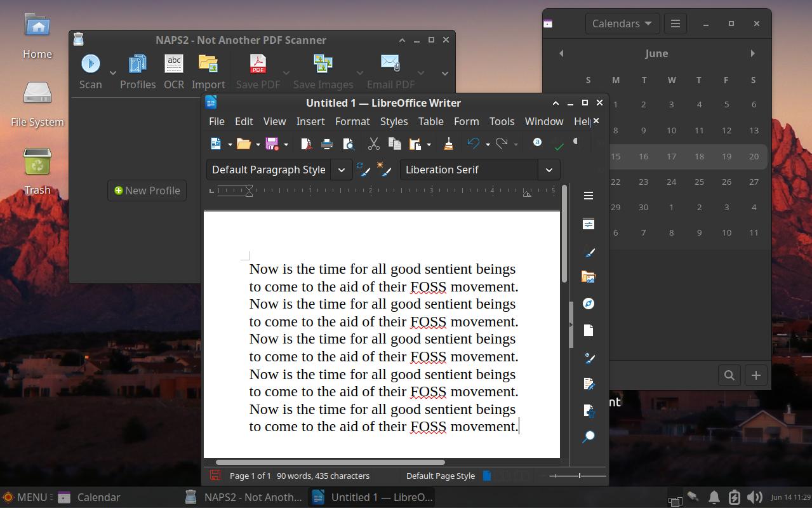Go to previous month in Calendar
812x508 pixels.
click(561, 53)
